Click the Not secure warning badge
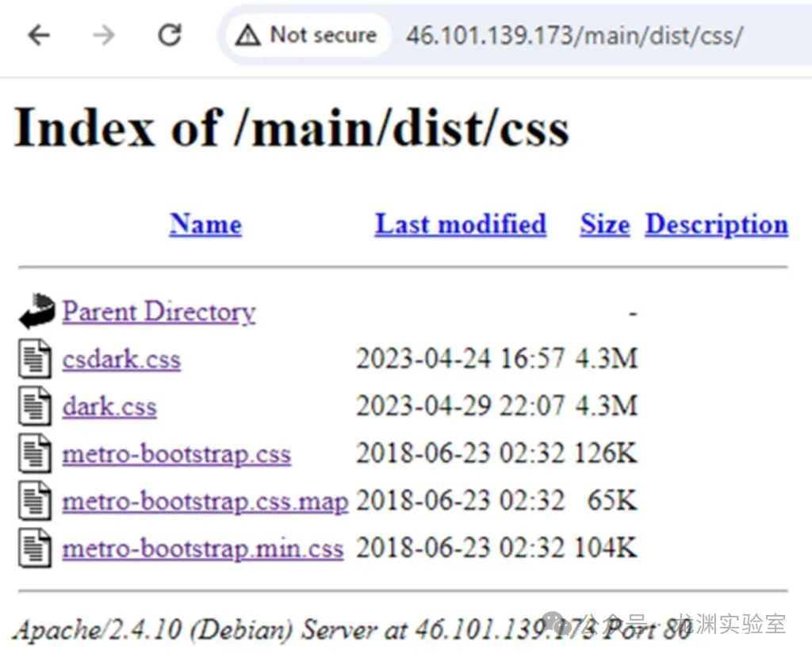Viewport: 812px width, 657px height. [307, 35]
